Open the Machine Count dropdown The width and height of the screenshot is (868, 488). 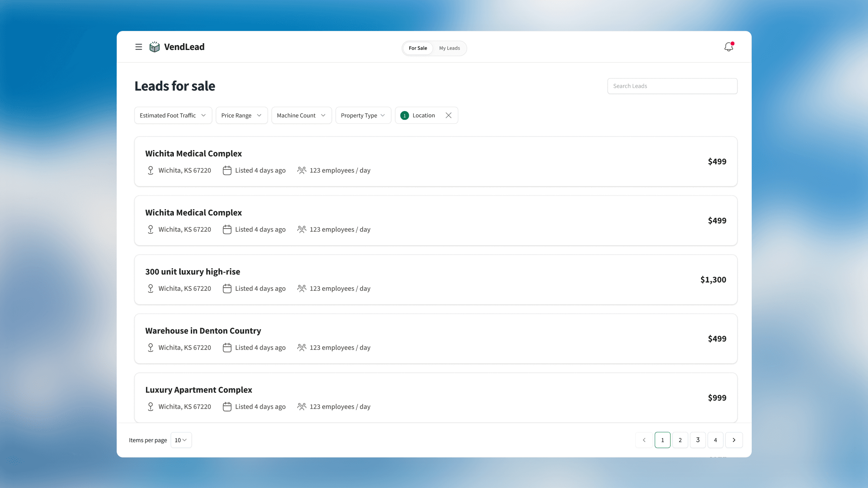coord(301,115)
